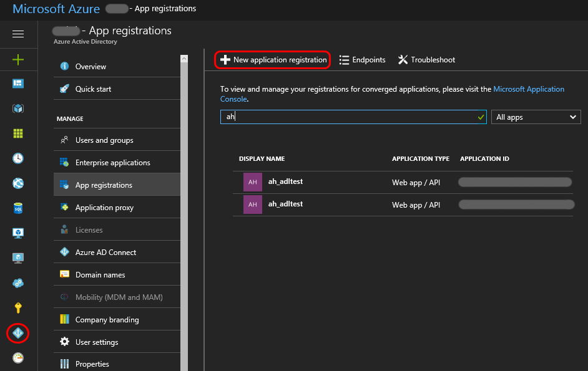Open Mobility (MDM and MAM) item

(117, 297)
